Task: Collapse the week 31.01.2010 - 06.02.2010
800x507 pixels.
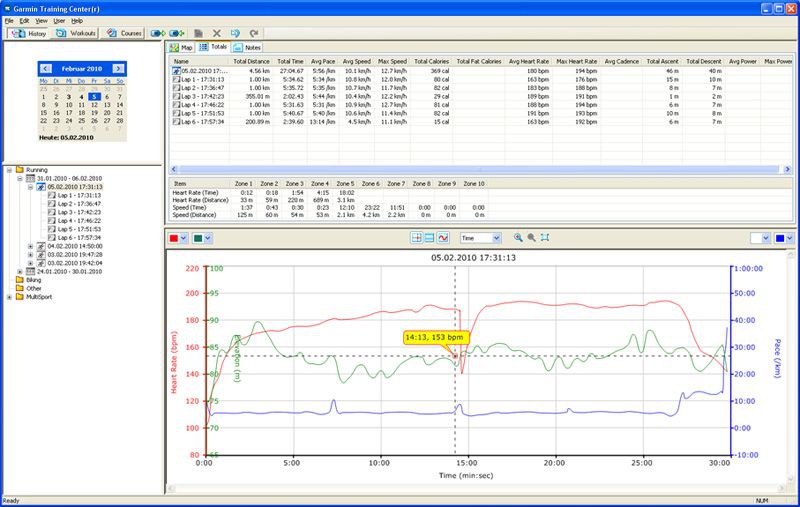Action: (20, 179)
